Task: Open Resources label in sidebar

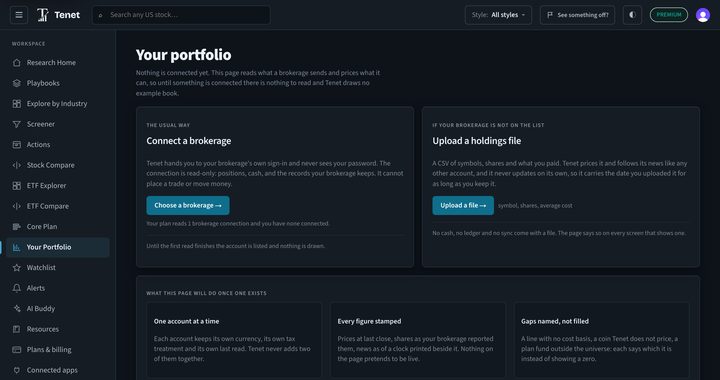Action: pyautogui.click(x=43, y=329)
